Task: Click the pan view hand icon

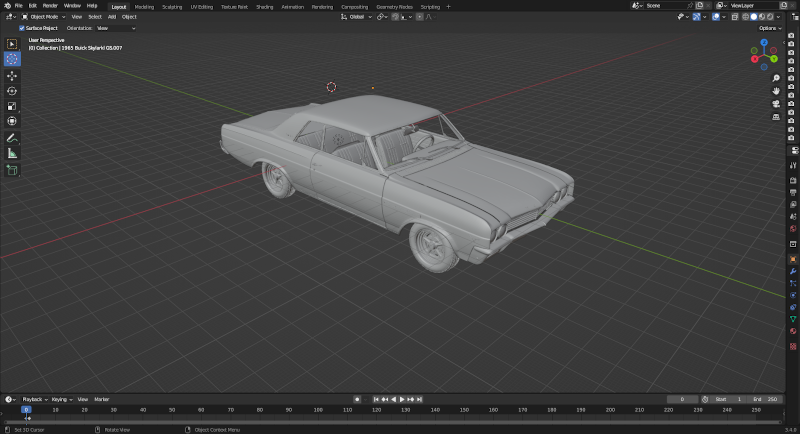Action: [776, 91]
